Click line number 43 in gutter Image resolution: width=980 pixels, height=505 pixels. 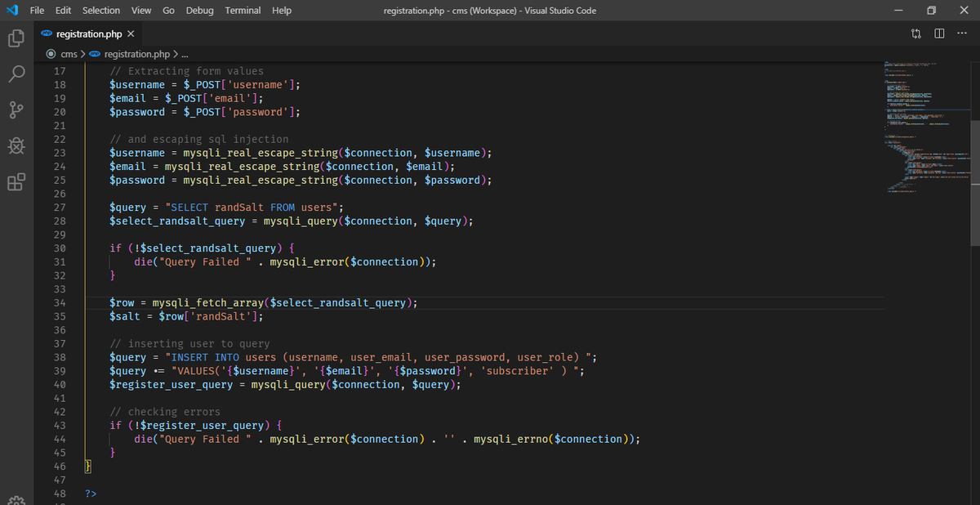pos(59,426)
